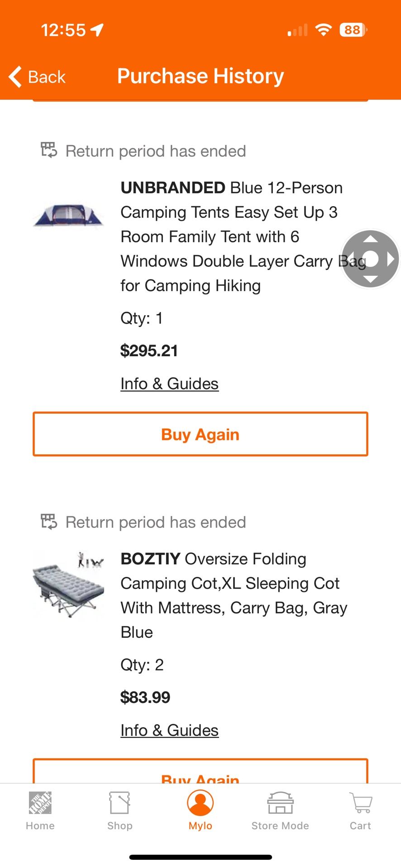Open the shopping Cart icon
The width and height of the screenshot is (401, 868).
(x=360, y=803)
